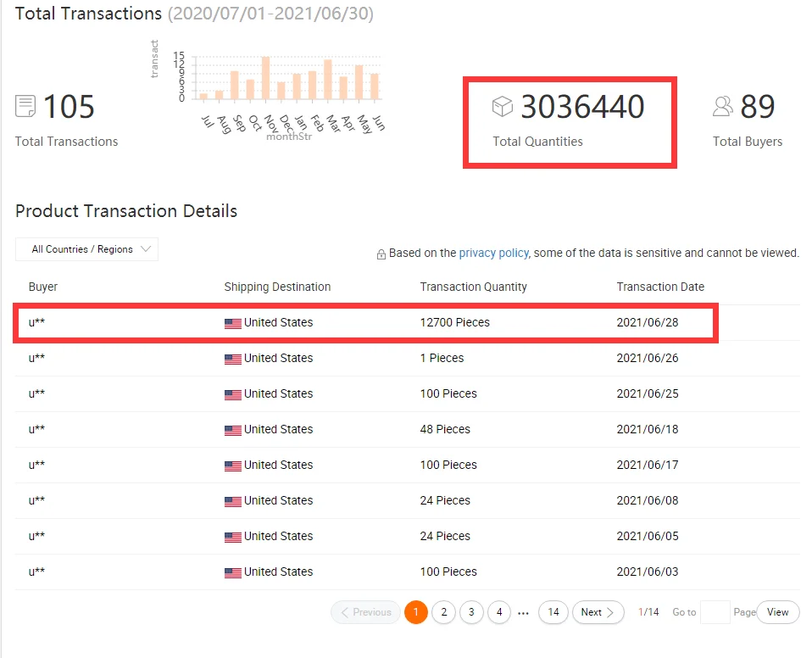Click the US flag in the 2021/06/03 row
The height and width of the screenshot is (658, 812).
(232, 572)
